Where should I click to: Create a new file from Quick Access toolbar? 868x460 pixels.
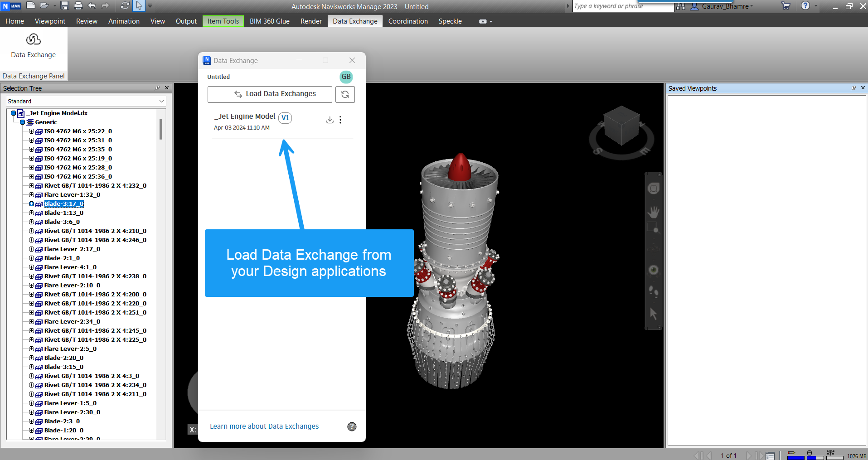tap(31, 5)
